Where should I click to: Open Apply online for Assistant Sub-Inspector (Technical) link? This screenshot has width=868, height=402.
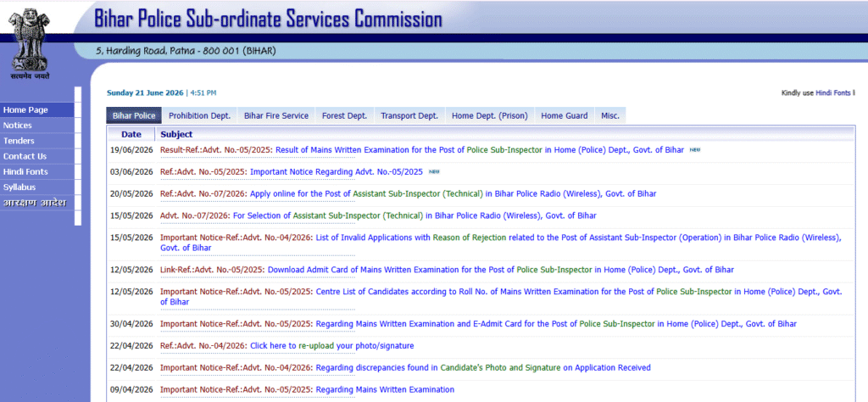pos(453,194)
